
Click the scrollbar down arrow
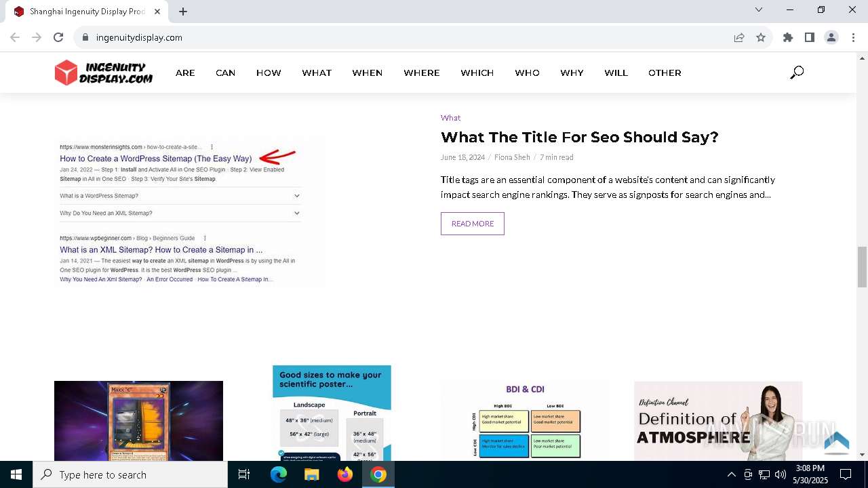point(862,455)
